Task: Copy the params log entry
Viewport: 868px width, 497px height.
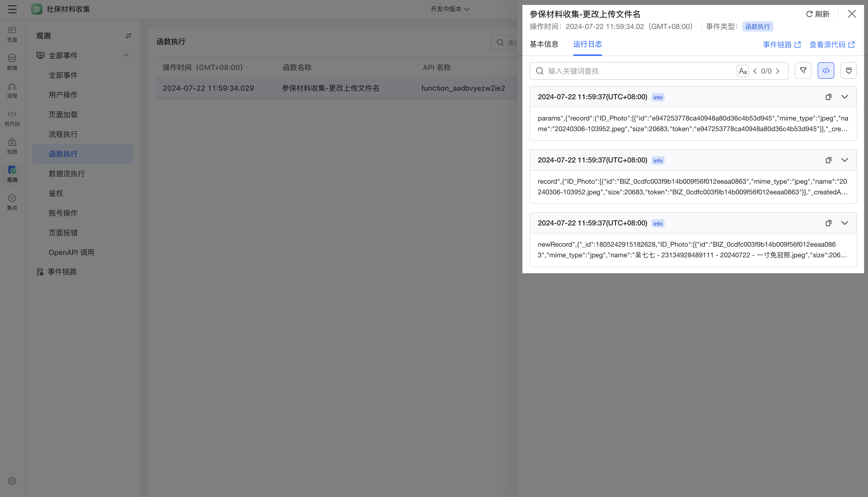Action: pos(828,97)
